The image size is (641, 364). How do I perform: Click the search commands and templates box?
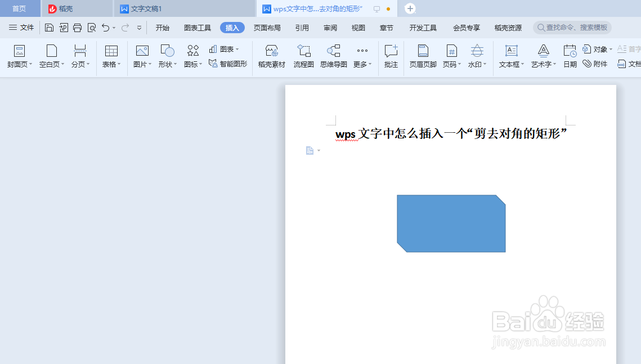[x=572, y=28]
